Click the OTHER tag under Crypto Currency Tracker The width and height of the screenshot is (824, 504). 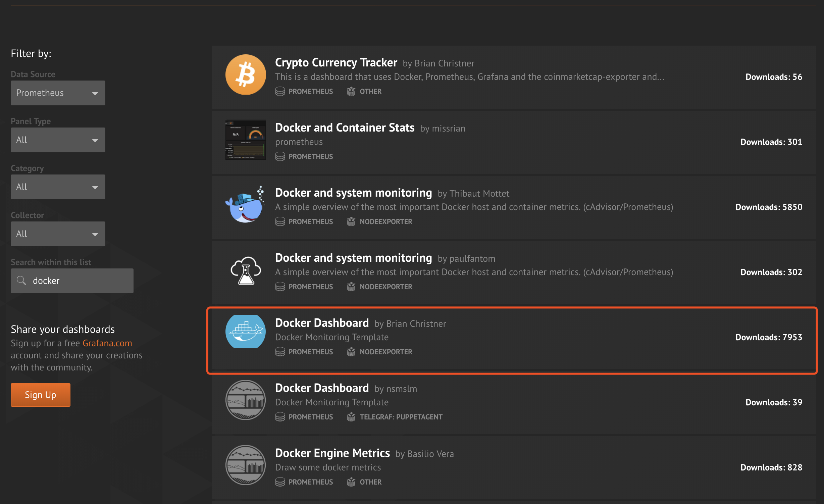pyautogui.click(x=371, y=91)
